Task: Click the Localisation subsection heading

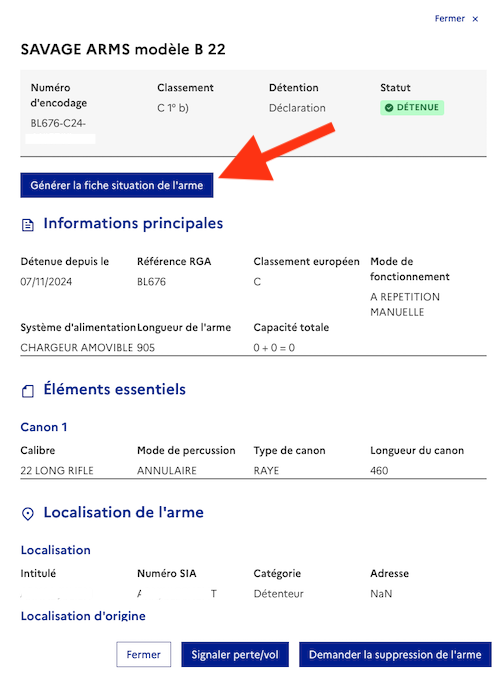Action: 56,550
